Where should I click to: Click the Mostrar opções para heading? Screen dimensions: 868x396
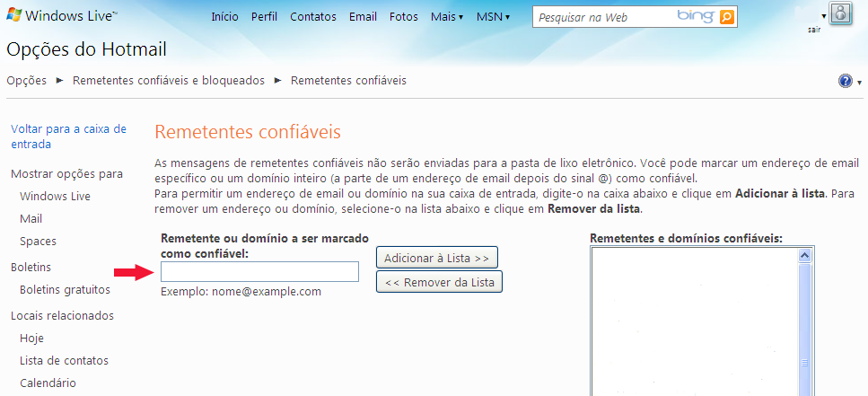[x=67, y=174]
